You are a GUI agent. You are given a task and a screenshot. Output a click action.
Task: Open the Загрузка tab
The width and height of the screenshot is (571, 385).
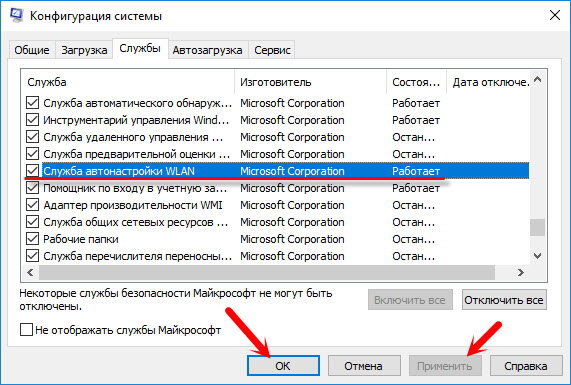(x=84, y=50)
